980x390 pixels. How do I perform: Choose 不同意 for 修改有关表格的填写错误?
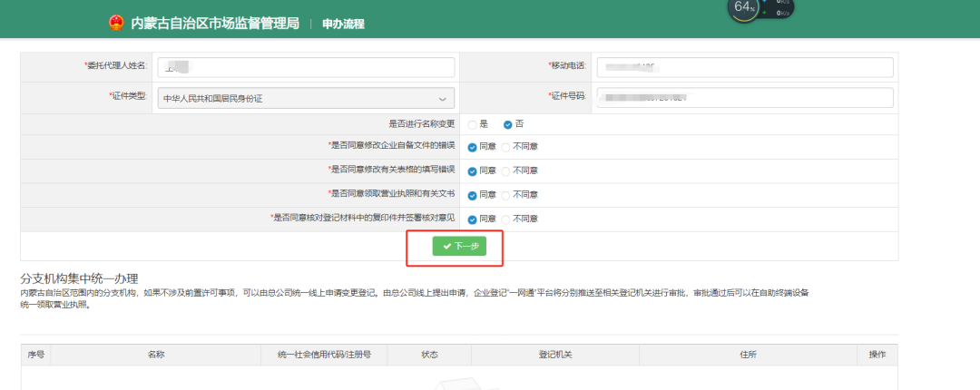(x=505, y=171)
